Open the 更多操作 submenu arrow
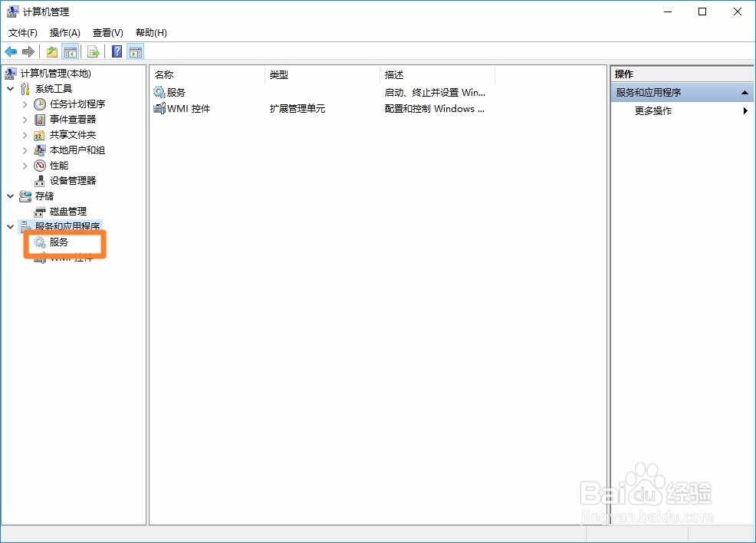 coord(744,110)
